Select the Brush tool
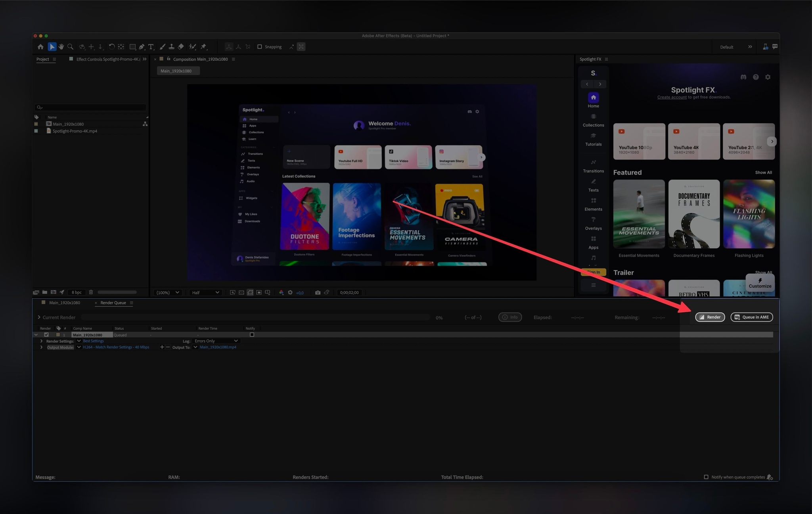812x514 pixels. 162,46
